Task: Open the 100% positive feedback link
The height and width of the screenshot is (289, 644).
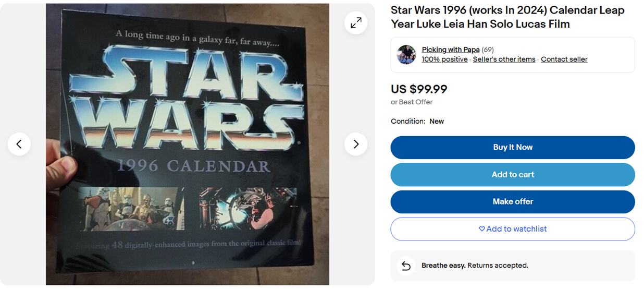Action: click(444, 59)
